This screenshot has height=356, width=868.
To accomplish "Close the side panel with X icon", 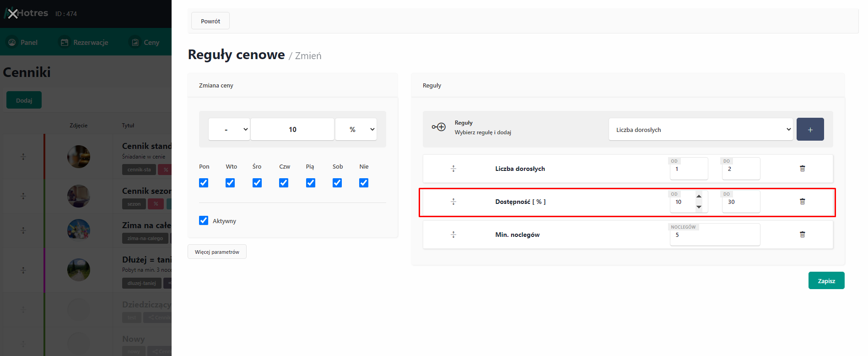I will 13,14.
